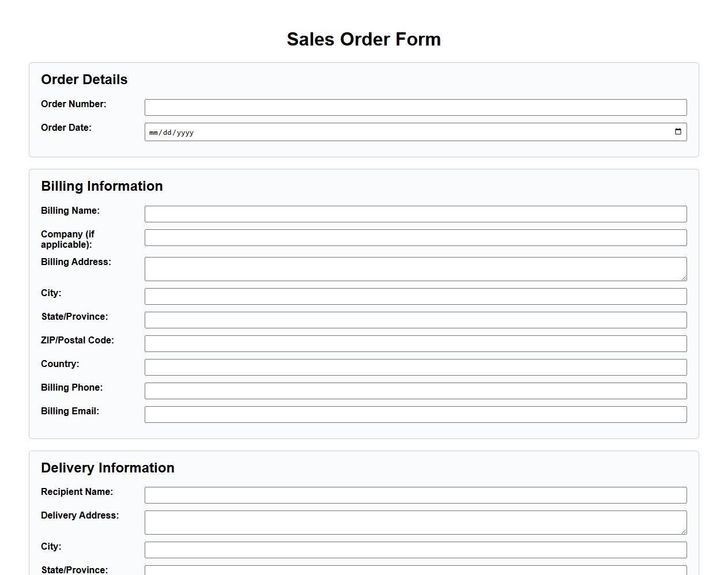
Task: Click the City field under Billing Information
Action: 416,296
